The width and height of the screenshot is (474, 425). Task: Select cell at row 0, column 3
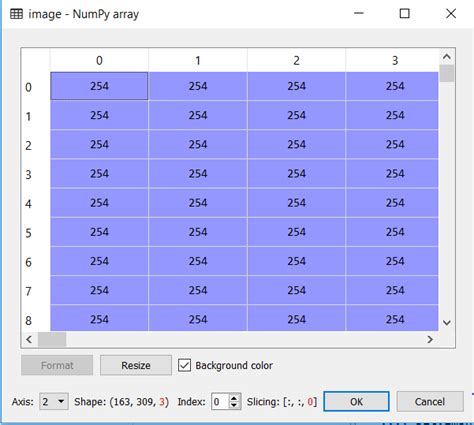click(392, 86)
